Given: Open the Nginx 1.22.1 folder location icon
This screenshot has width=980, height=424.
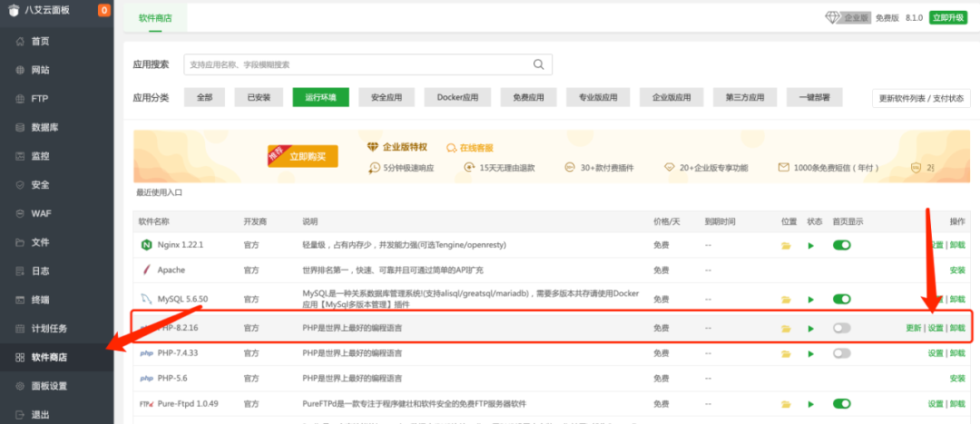Looking at the screenshot, I should [787, 246].
